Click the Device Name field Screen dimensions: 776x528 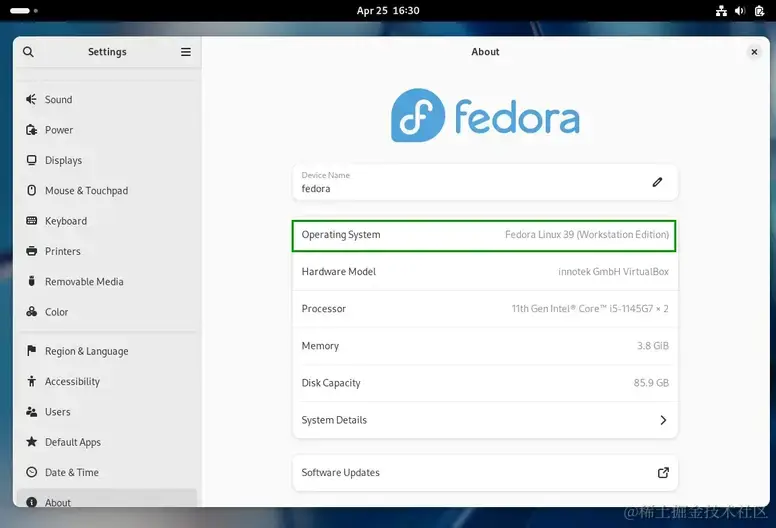[x=485, y=182]
